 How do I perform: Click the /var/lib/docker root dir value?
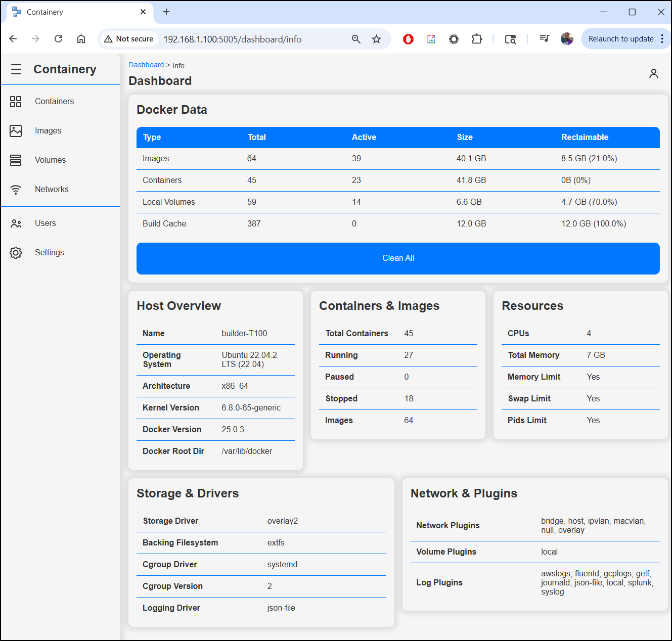pos(247,451)
